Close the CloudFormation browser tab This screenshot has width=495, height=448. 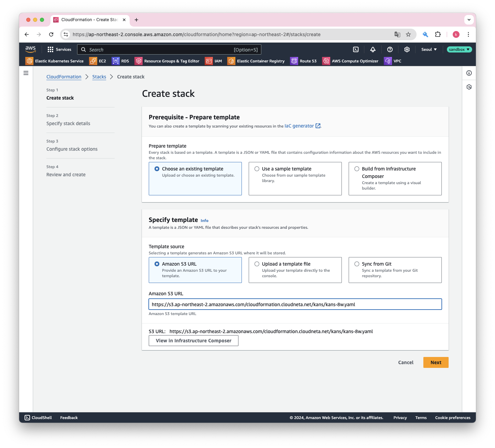(x=124, y=20)
